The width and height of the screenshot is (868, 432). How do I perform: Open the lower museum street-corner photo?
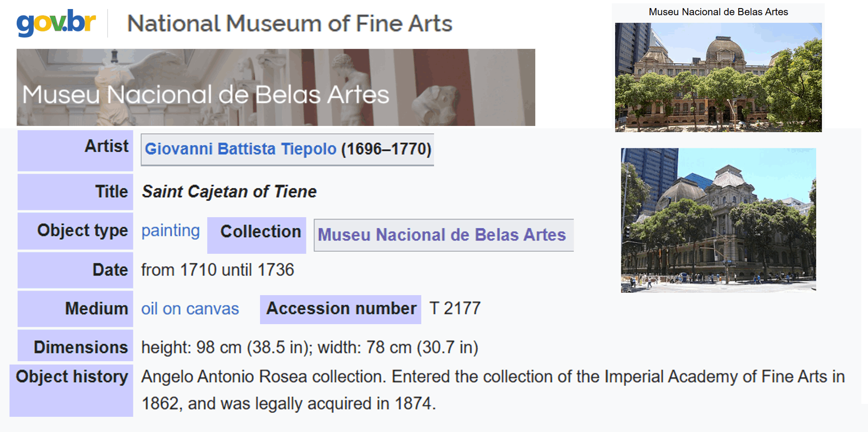718,220
